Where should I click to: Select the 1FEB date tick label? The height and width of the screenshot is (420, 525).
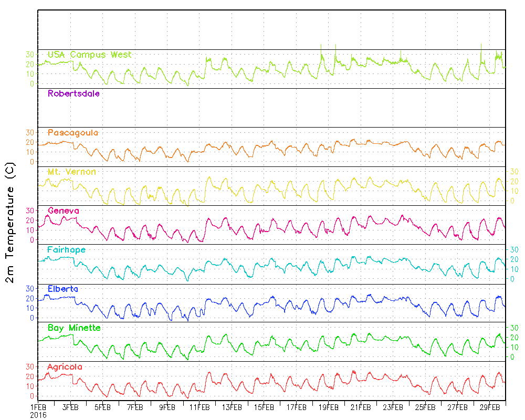point(38,407)
